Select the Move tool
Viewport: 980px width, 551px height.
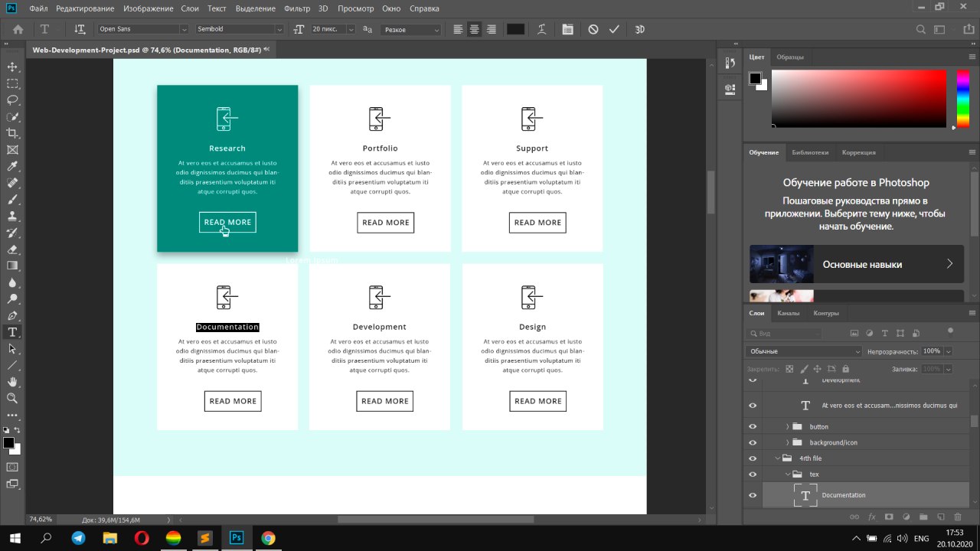pos(12,67)
